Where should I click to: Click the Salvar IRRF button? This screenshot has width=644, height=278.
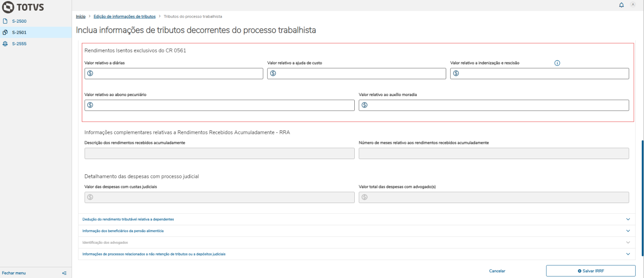(590, 271)
